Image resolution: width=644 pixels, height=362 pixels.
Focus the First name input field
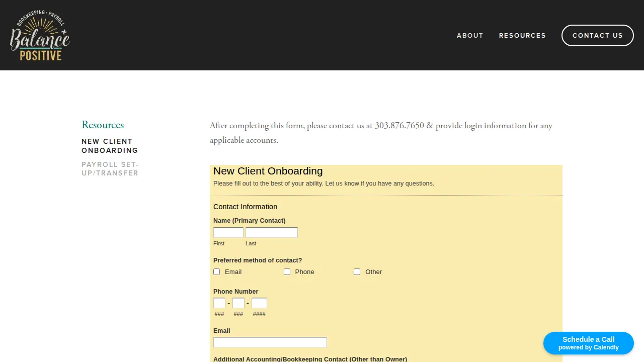[x=228, y=233]
